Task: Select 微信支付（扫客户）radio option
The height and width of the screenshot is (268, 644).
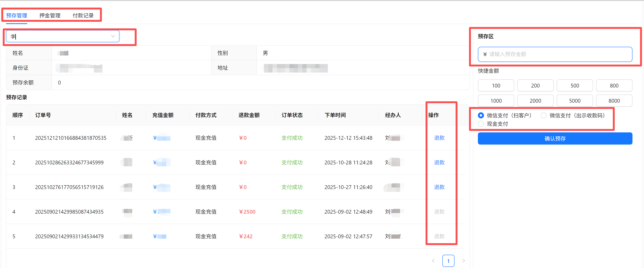Action: 481,115
